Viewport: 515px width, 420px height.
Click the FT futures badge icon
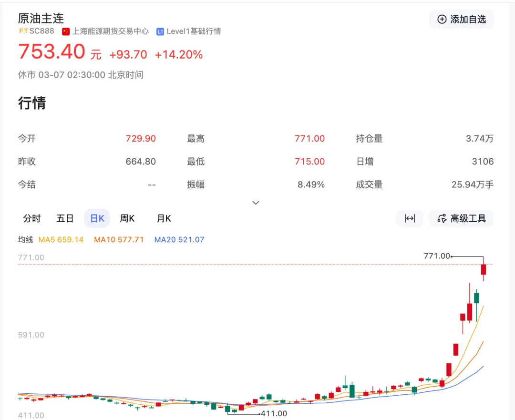pos(23,31)
